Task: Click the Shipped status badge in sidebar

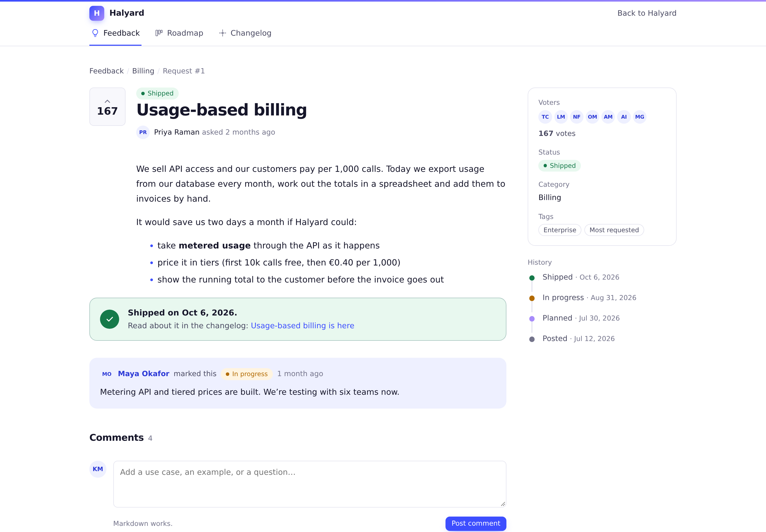Action: (559, 166)
